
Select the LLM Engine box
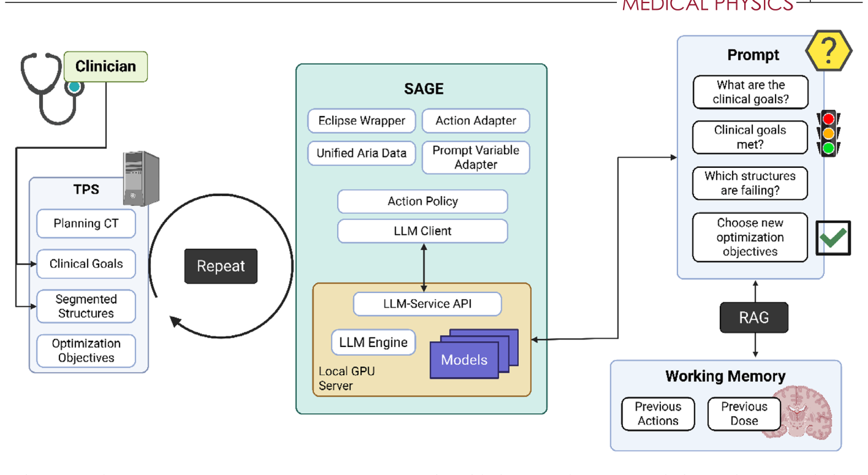[x=374, y=343]
